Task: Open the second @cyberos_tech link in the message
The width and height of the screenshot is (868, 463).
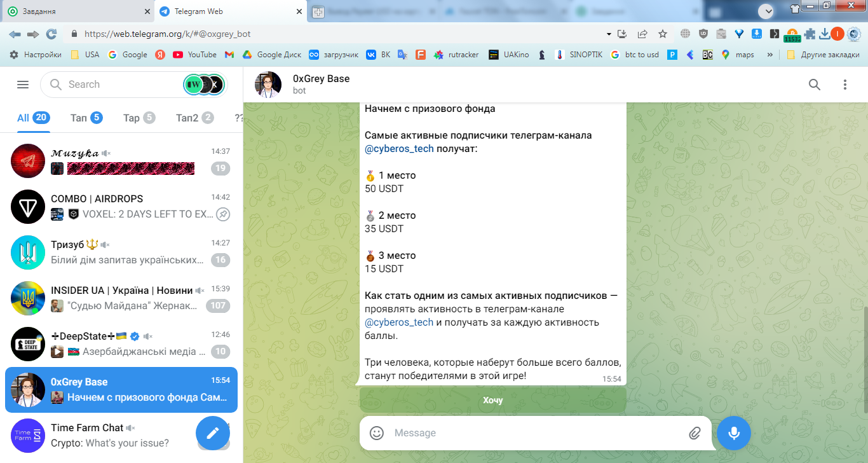Action: pyautogui.click(x=399, y=322)
